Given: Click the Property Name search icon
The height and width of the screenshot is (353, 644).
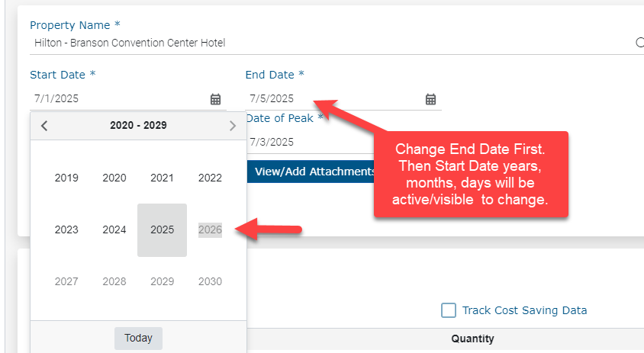Looking at the screenshot, I should point(639,43).
